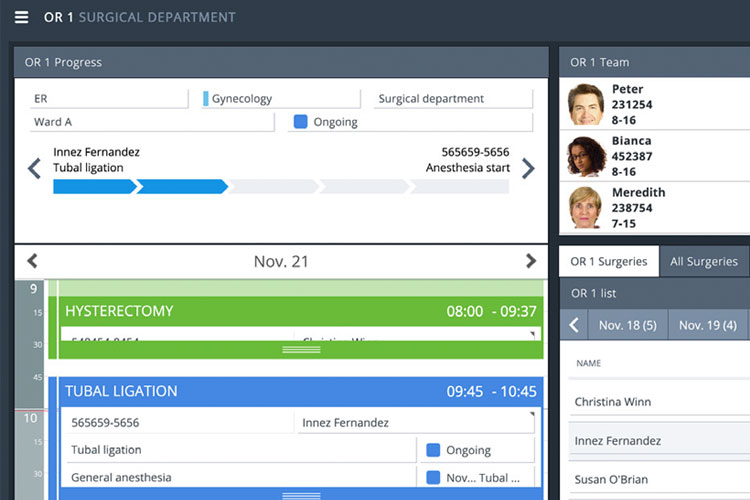Go to next patient in progress panel
The height and width of the screenshot is (500, 750).
click(528, 168)
